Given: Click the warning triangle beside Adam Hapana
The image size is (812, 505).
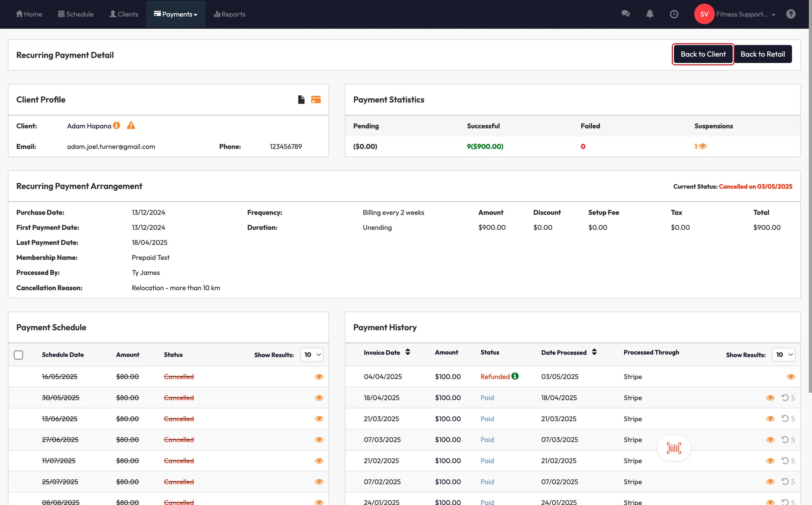Looking at the screenshot, I should (131, 126).
